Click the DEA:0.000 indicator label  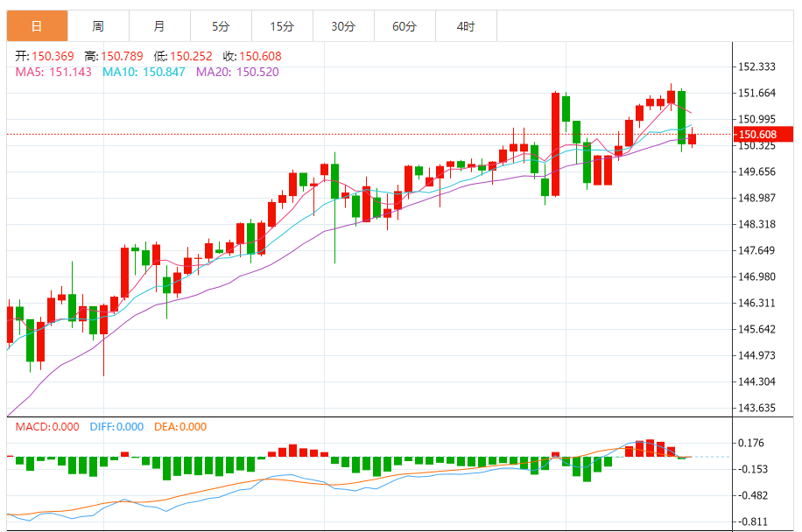(180, 427)
